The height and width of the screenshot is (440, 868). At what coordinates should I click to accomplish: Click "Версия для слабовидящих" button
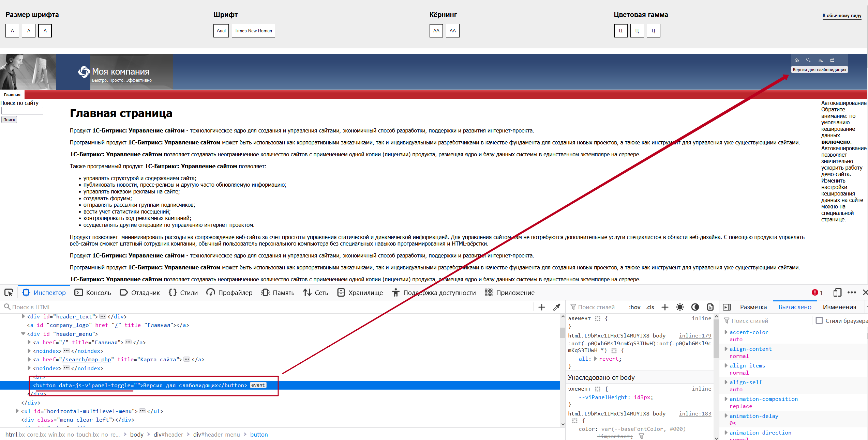coord(819,69)
